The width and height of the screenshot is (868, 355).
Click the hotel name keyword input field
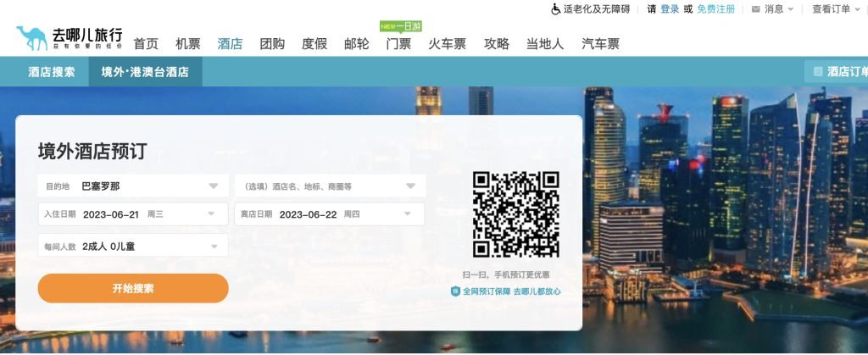331,186
